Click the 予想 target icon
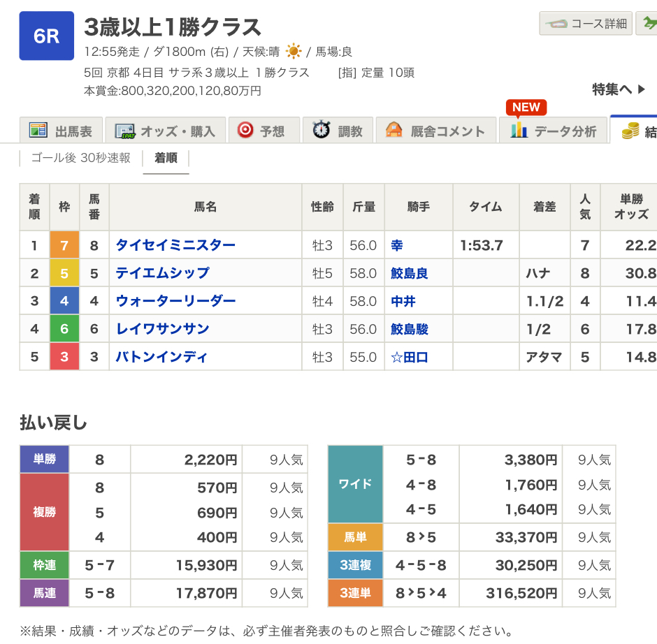The width and height of the screenshot is (657, 644). coord(245,131)
